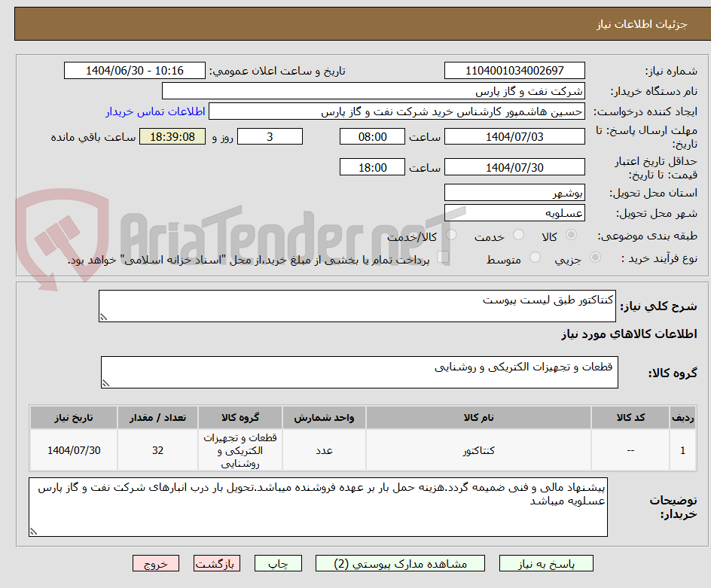Click the عسلویه delivery city field
The image size is (711, 588).
[514, 213]
